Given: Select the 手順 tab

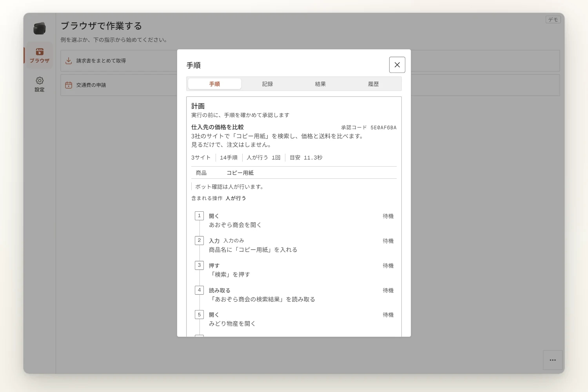Looking at the screenshot, I should 214,84.
